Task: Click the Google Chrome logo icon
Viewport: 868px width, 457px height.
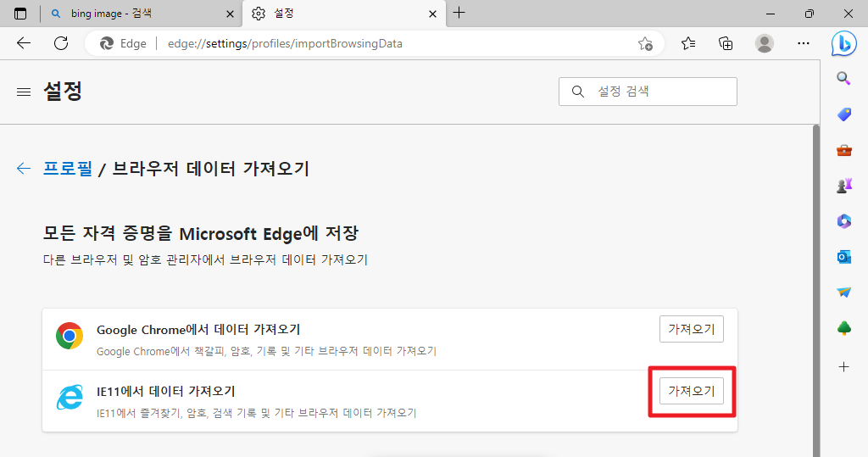Action: [x=70, y=336]
